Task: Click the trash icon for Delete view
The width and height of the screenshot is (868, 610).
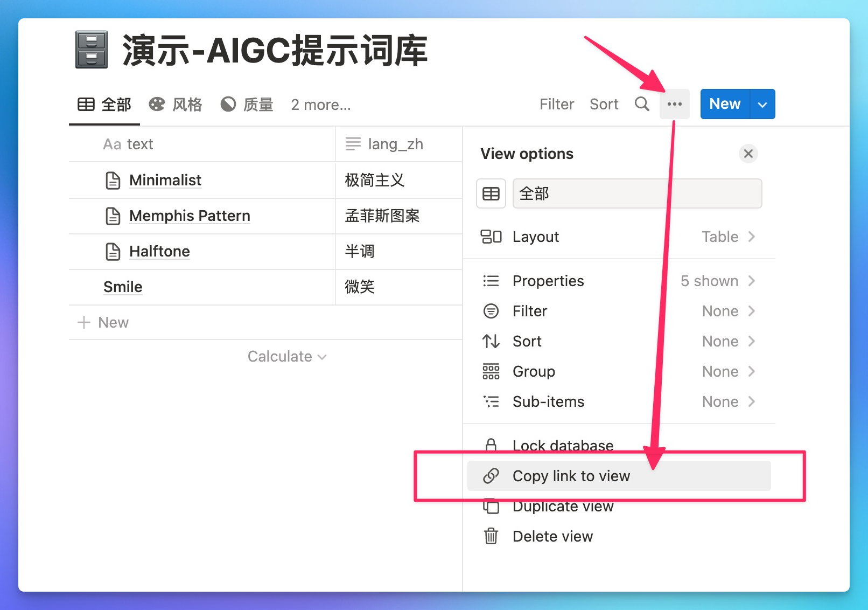Action: (491, 536)
